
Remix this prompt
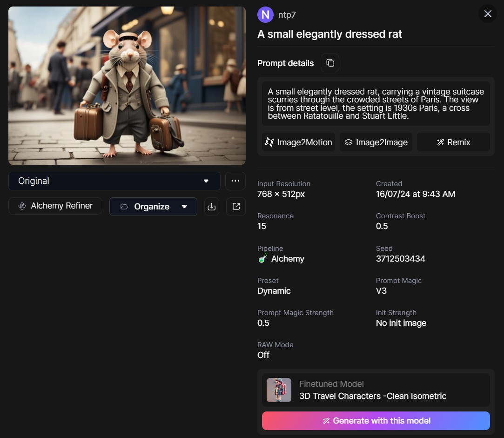[x=453, y=142]
